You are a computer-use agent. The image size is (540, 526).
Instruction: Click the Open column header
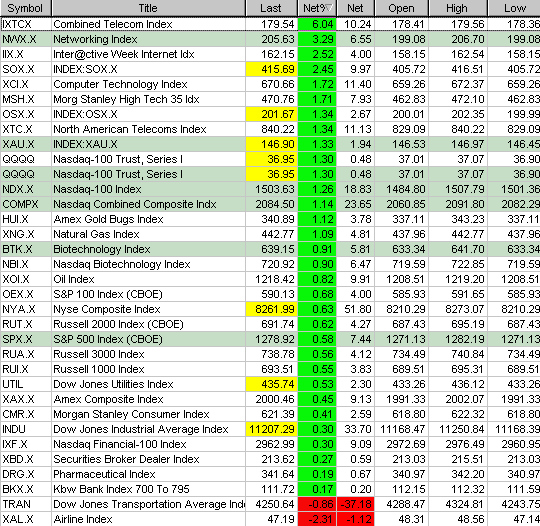(x=401, y=8)
